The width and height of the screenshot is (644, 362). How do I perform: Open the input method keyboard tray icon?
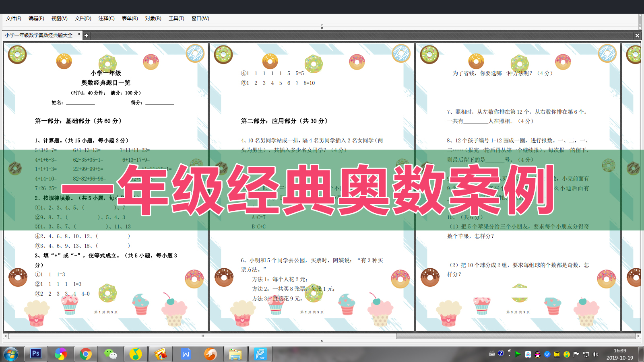click(492, 354)
